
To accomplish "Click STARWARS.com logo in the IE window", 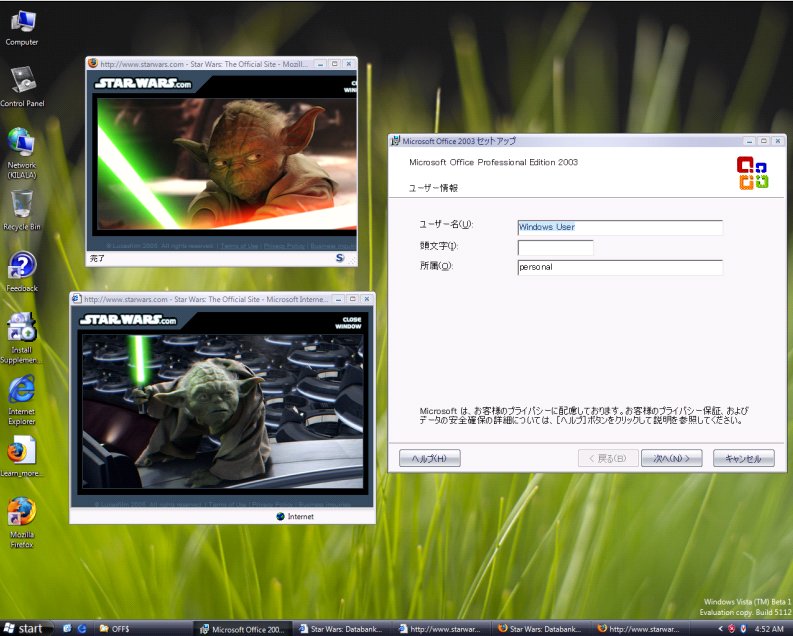I will point(128,320).
